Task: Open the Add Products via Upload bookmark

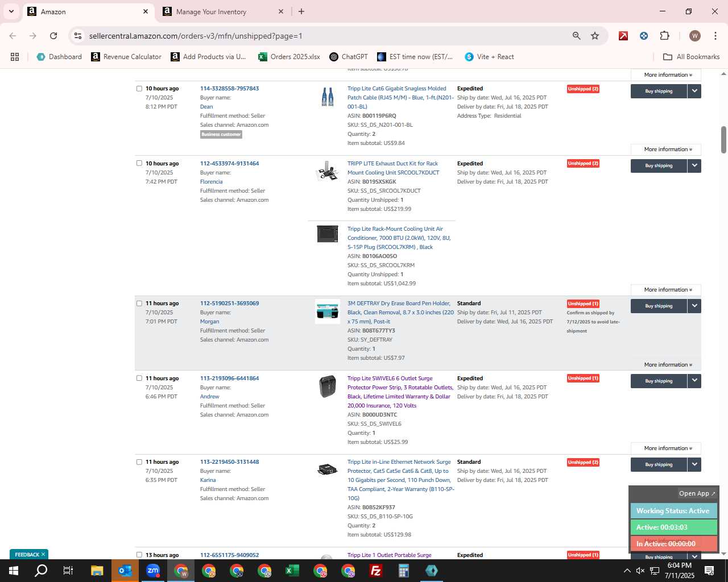Action: point(208,57)
